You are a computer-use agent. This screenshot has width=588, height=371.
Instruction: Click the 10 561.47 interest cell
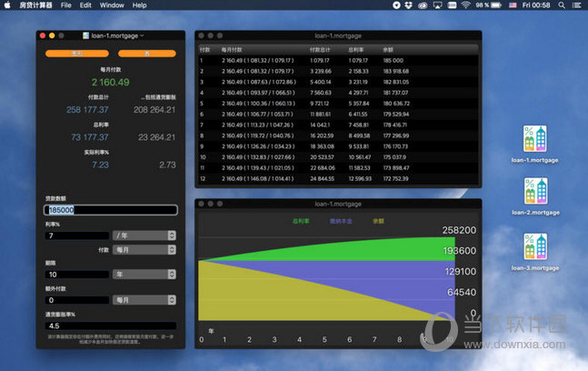click(x=360, y=157)
